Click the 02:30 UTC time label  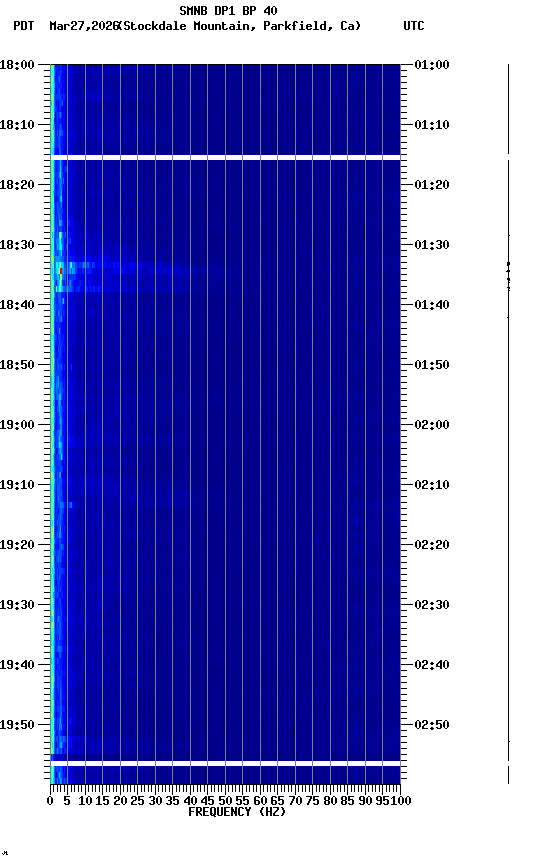(432, 605)
